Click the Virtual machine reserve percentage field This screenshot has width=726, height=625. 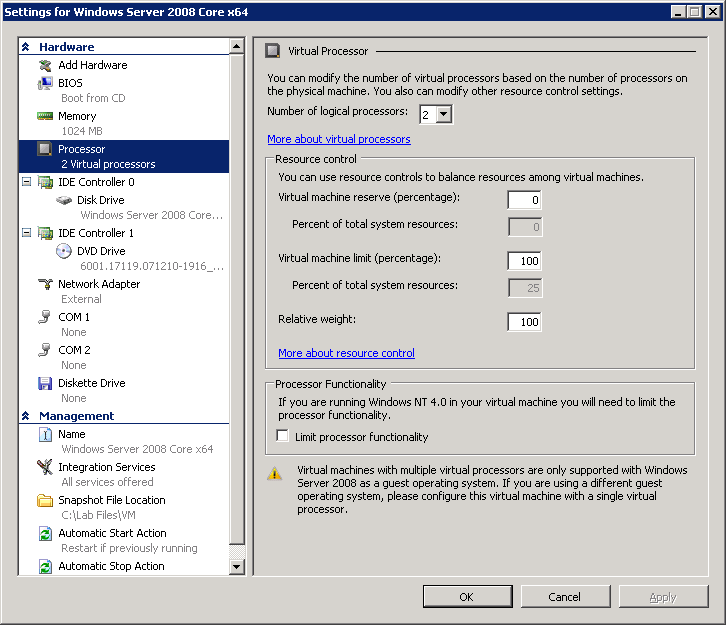coord(525,200)
